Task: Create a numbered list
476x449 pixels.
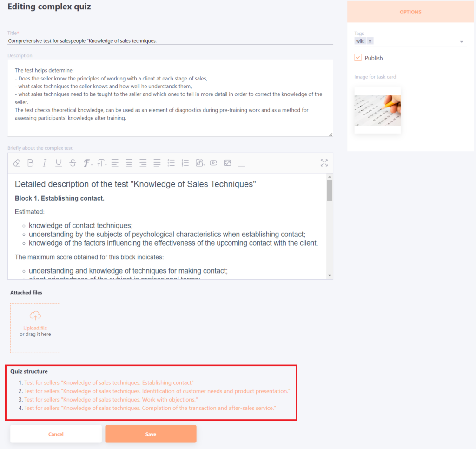Action: (185, 163)
